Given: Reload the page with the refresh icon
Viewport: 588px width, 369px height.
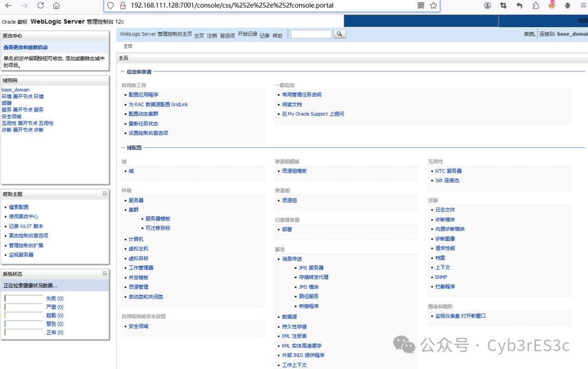Looking at the screenshot, I should [40, 5].
